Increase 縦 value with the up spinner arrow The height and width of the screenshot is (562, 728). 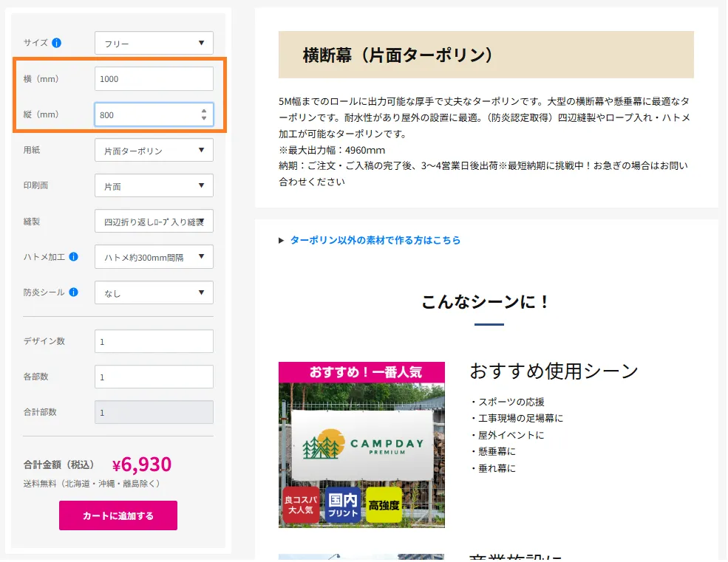[204, 111]
